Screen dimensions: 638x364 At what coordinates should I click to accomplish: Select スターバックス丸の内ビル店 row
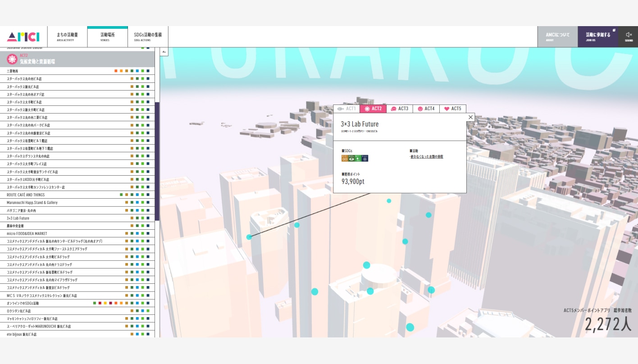point(77,78)
